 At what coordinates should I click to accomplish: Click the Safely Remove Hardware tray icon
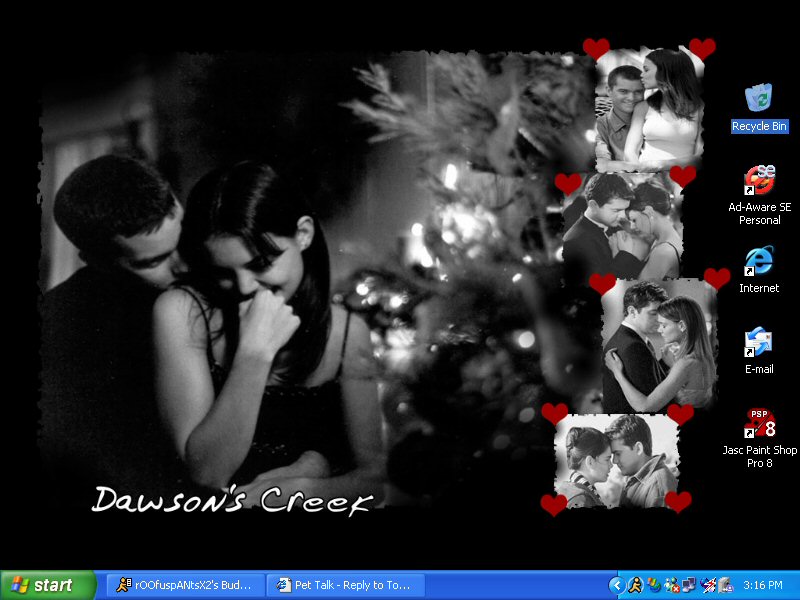click(726, 585)
